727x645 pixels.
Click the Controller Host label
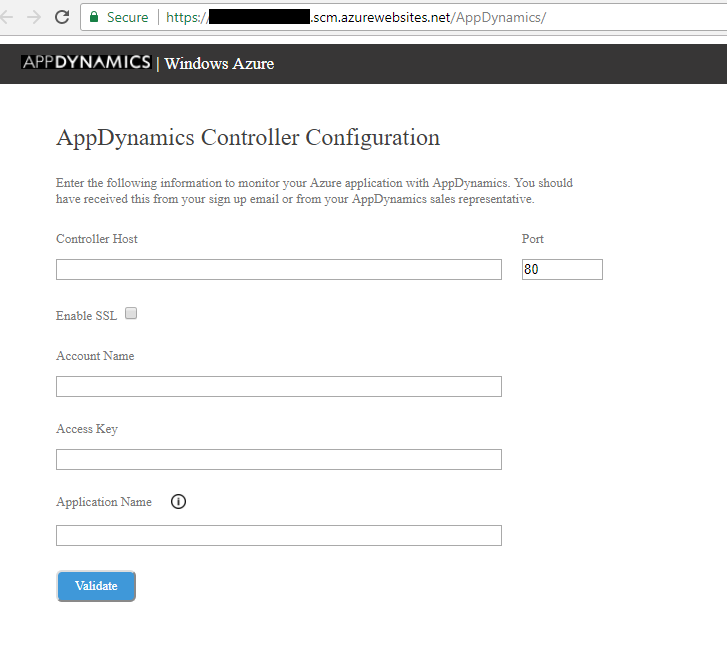pyautogui.click(x=97, y=239)
